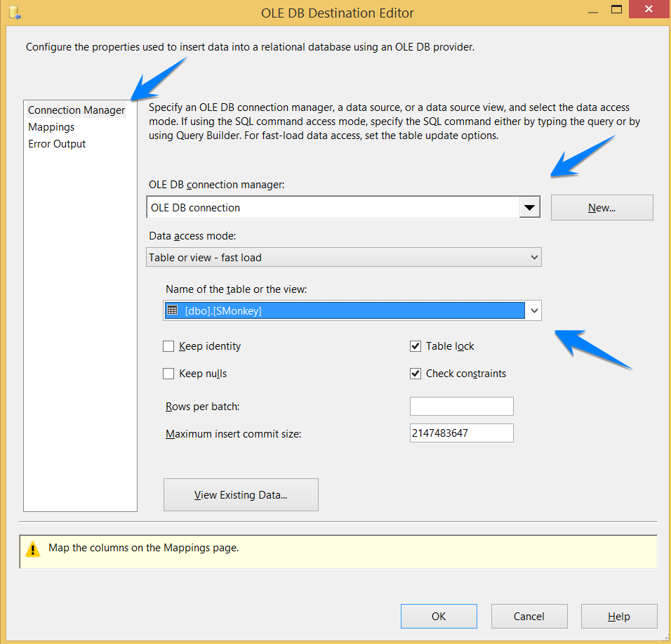The width and height of the screenshot is (671, 644).
Task: Click the Maximum insert commit size field
Action: (x=461, y=433)
